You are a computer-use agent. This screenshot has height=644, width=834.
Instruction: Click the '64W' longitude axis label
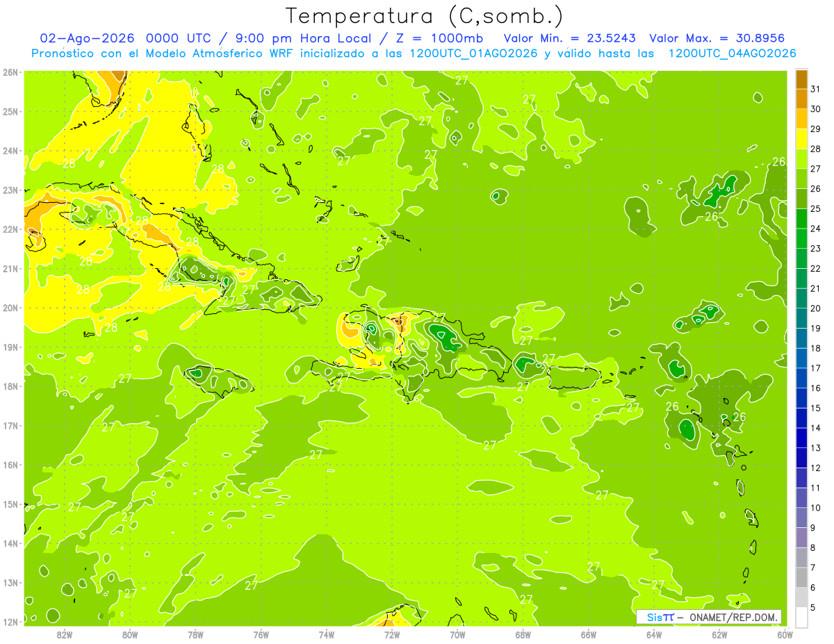coord(654,634)
